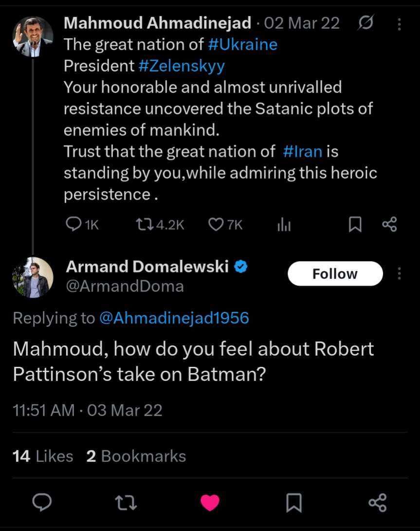This screenshot has height=531, width=420.
Task: Open slashed-circle icon beside 02 Mar 22
Action: [365, 23]
